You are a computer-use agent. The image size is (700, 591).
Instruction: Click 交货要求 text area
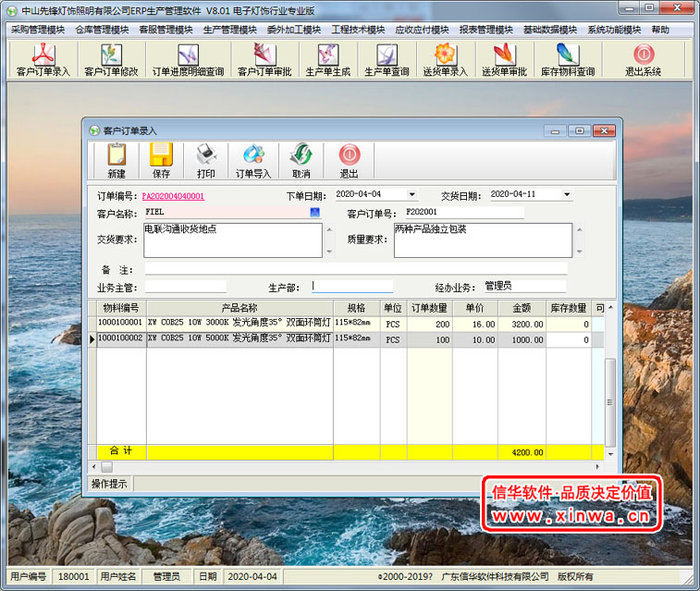tap(233, 240)
